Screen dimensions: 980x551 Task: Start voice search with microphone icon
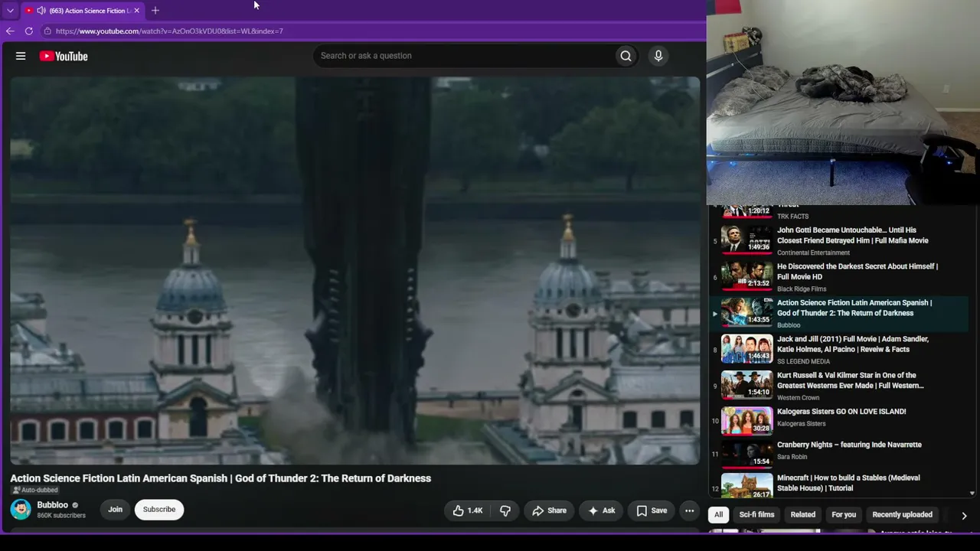point(658,56)
